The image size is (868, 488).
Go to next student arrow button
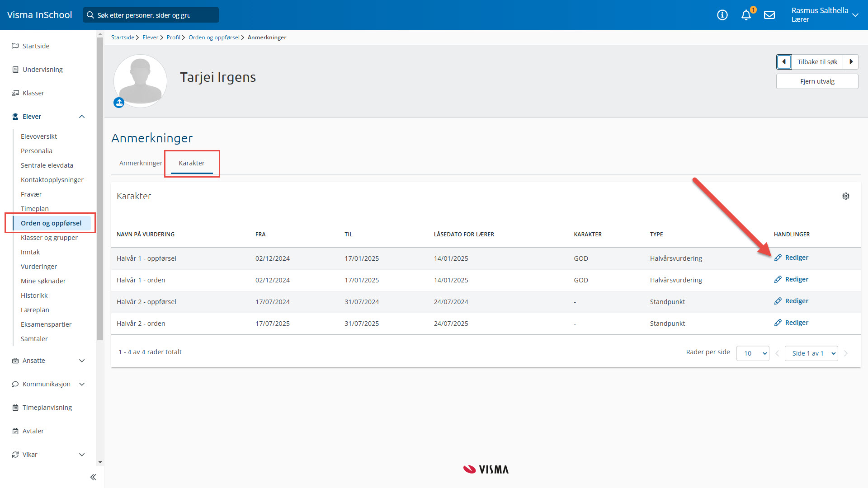point(851,62)
